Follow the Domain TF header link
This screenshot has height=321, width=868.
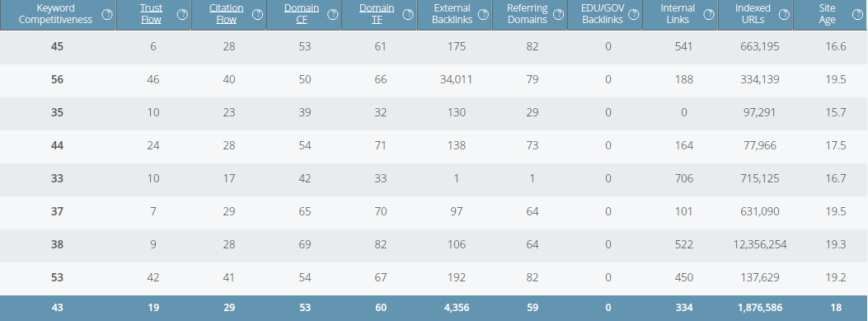377,14
